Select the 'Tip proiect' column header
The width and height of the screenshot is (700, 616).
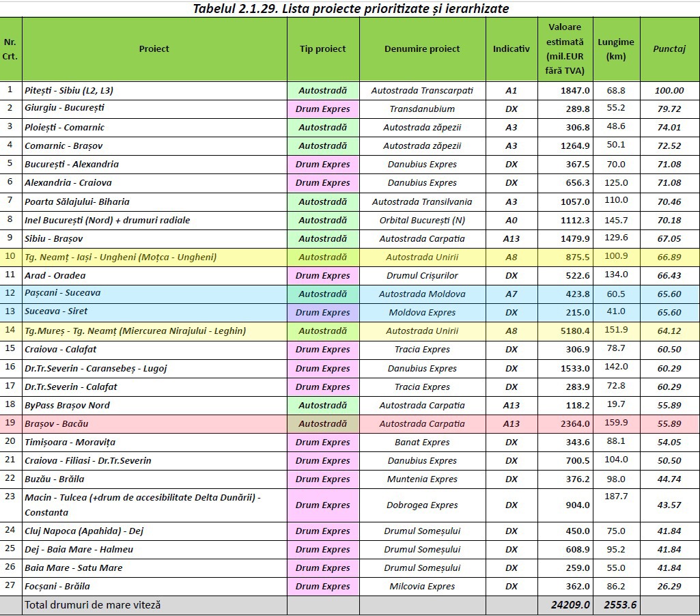coord(322,49)
